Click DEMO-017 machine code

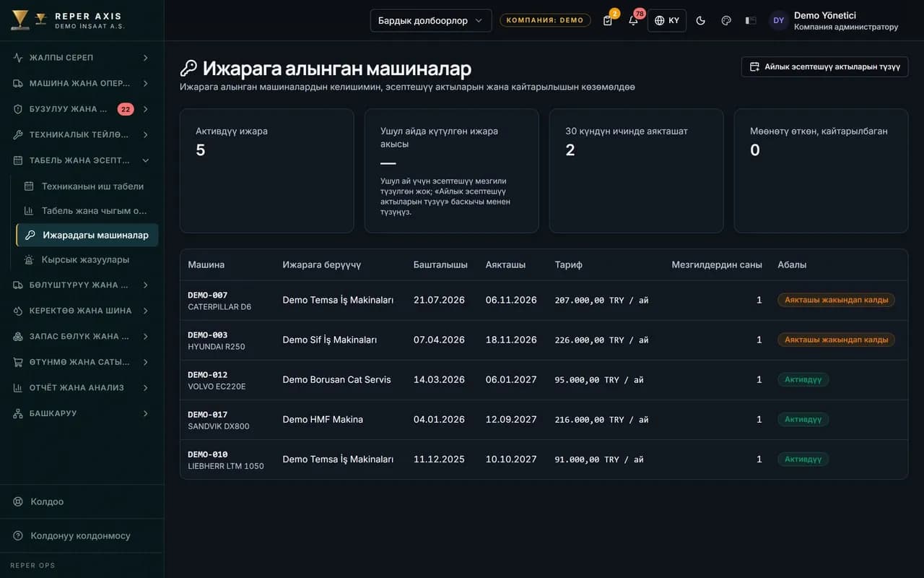[x=208, y=414]
